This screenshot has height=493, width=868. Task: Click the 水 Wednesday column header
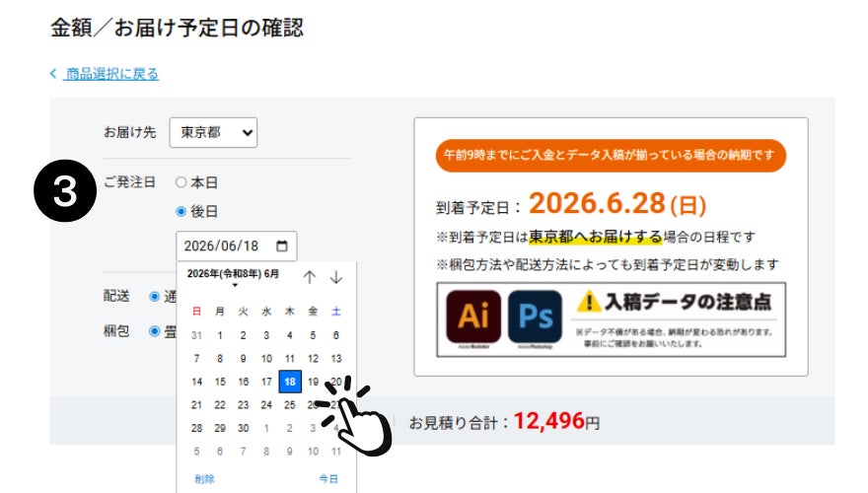coord(266,312)
